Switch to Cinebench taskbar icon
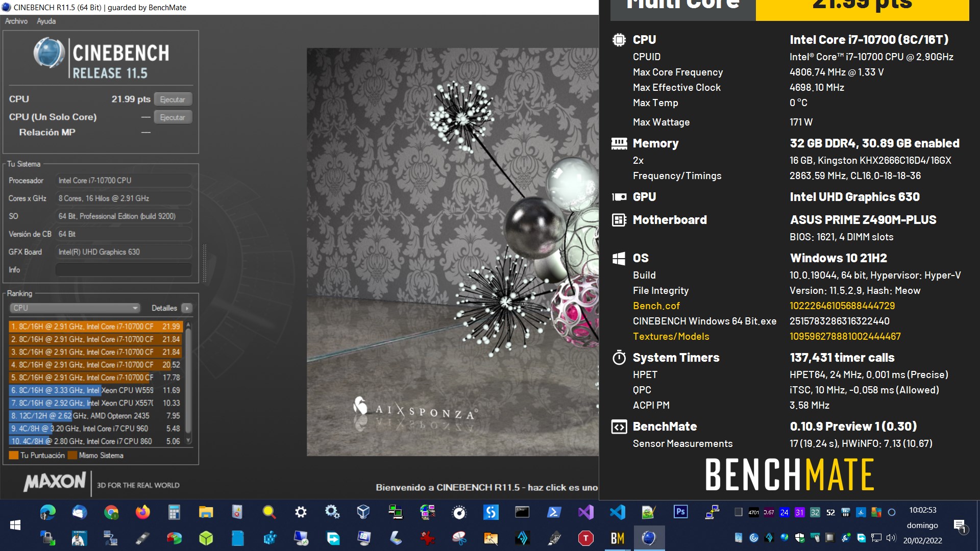This screenshot has height=551, width=980. (649, 538)
